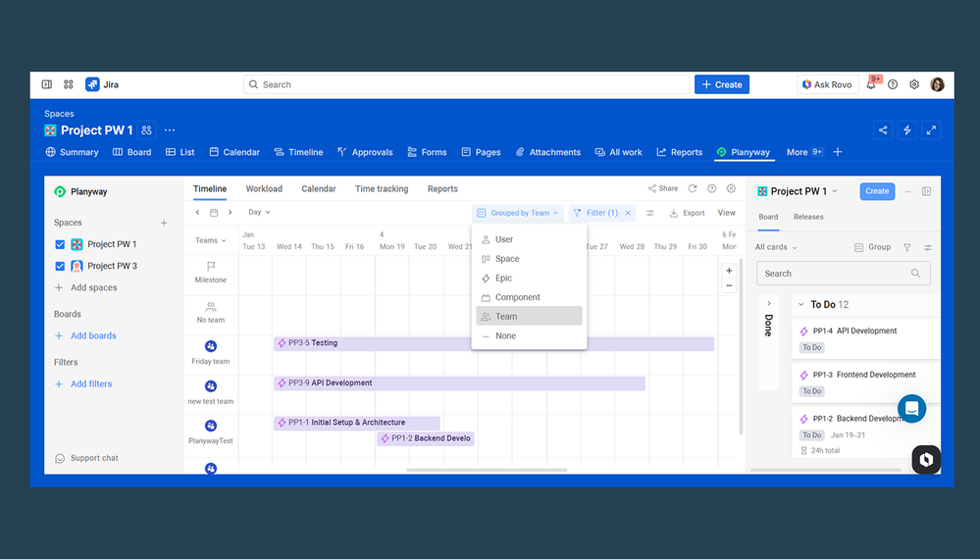The width and height of the screenshot is (980, 559).
Task: Collapse the To Do 12 section
Action: (801, 304)
